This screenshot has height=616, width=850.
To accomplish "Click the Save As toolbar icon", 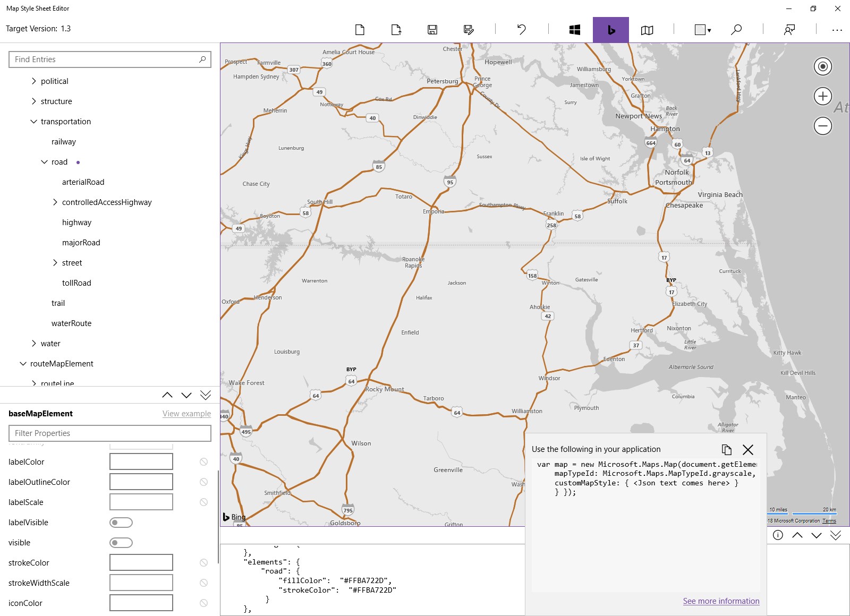I will click(469, 30).
